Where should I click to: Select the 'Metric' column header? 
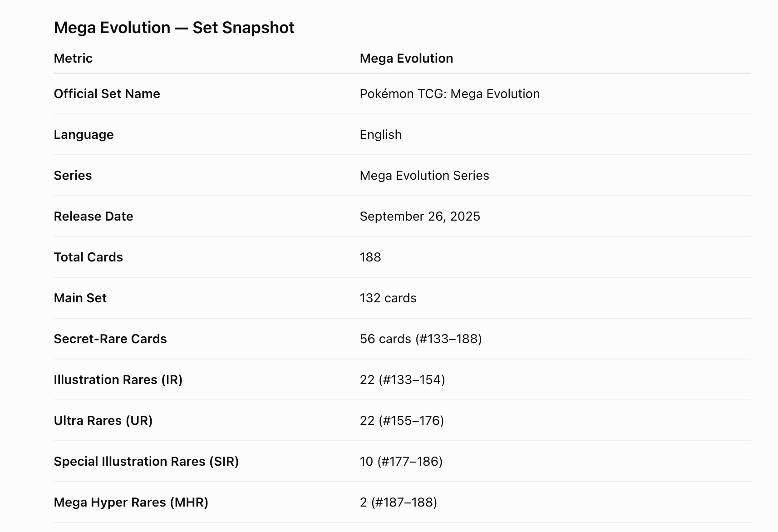[x=73, y=59]
